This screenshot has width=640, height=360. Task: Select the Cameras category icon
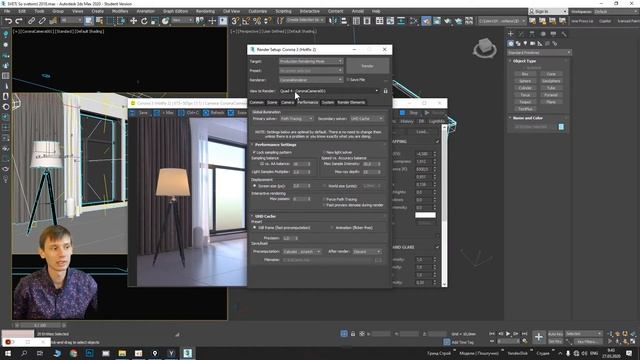533,43
